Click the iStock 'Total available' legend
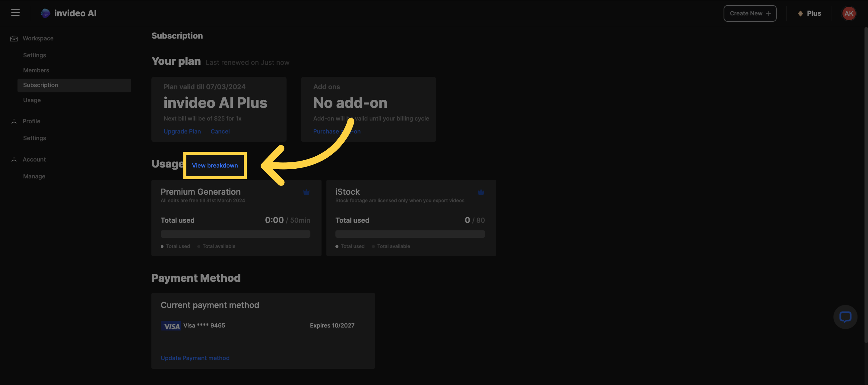The image size is (868, 385). tap(391, 246)
